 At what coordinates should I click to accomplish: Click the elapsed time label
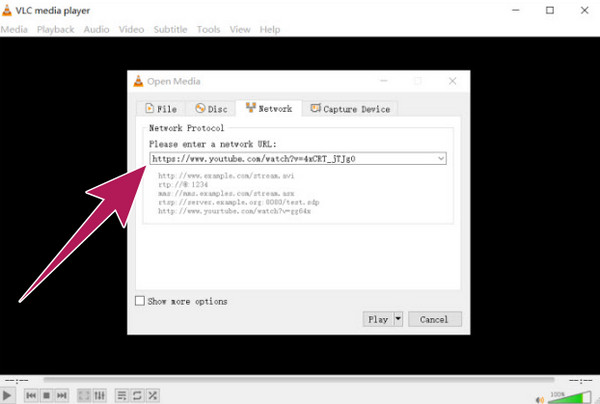coord(16,381)
